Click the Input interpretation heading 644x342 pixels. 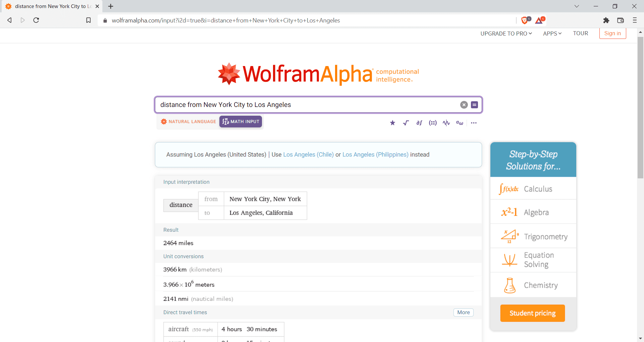click(x=186, y=182)
